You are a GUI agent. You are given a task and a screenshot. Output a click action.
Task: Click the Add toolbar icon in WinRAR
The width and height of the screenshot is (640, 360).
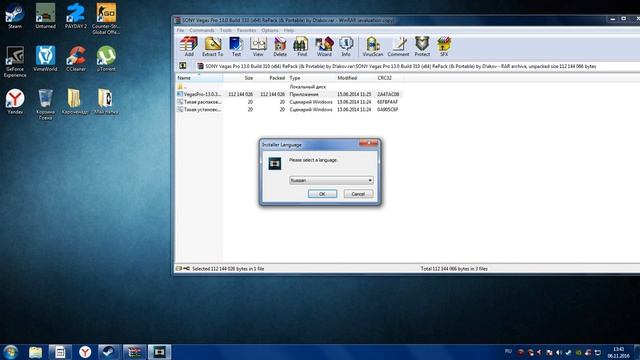[x=189, y=46]
